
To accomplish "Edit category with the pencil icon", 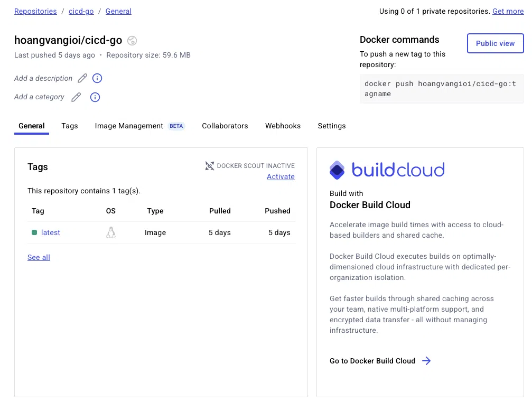I will pos(76,97).
